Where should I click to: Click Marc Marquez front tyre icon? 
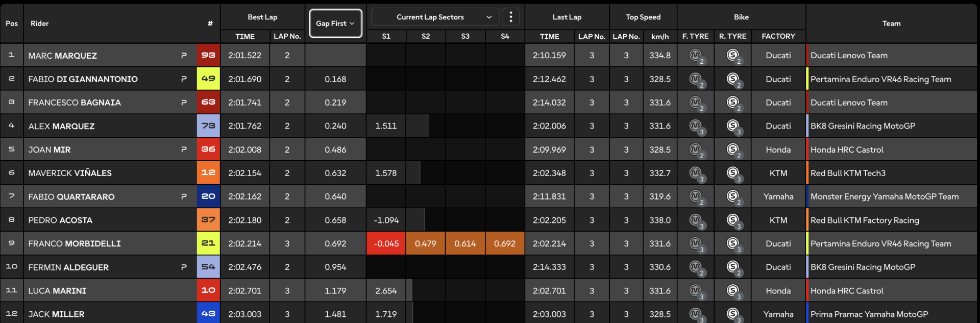pos(697,56)
